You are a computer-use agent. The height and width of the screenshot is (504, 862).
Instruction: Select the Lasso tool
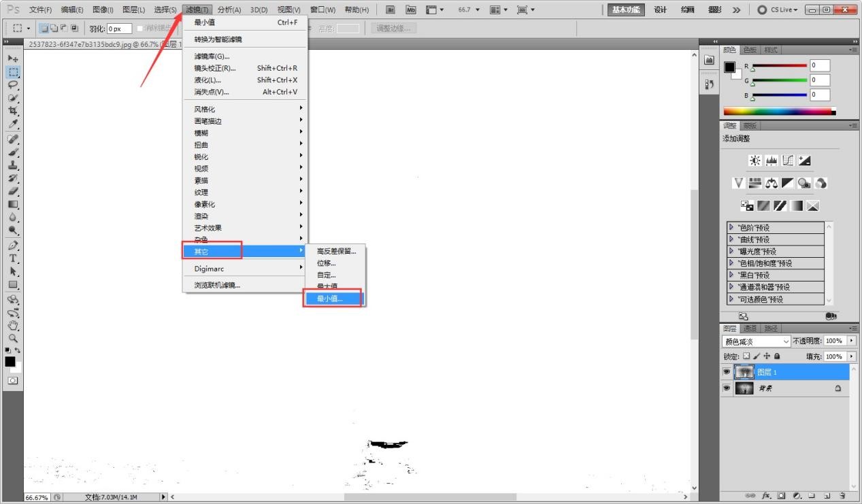(x=14, y=85)
